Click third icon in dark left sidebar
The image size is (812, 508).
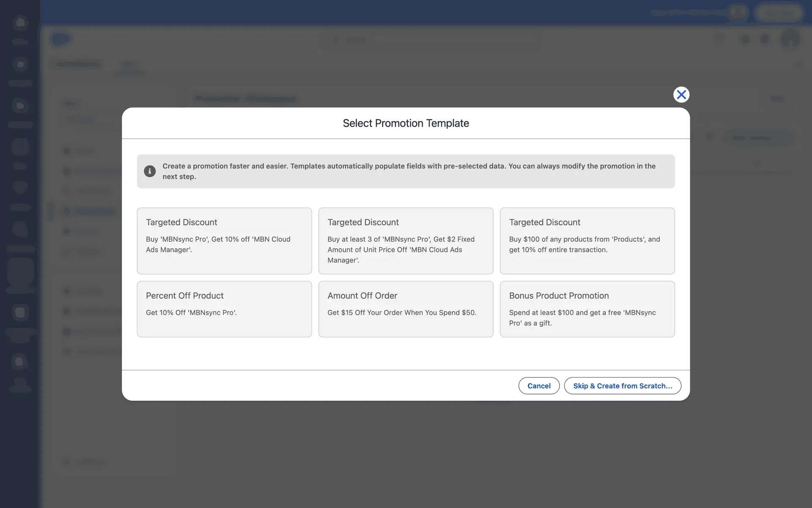20,105
